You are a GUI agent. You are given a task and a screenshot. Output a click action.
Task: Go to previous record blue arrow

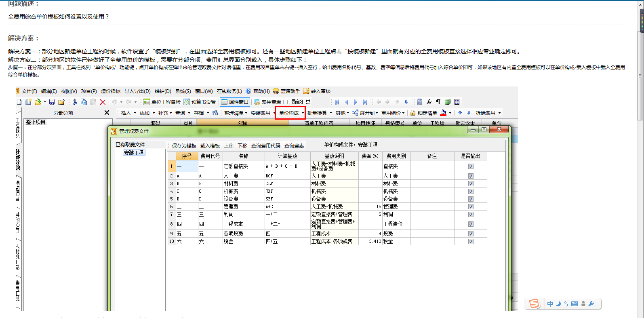pyautogui.click(x=346, y=102)
